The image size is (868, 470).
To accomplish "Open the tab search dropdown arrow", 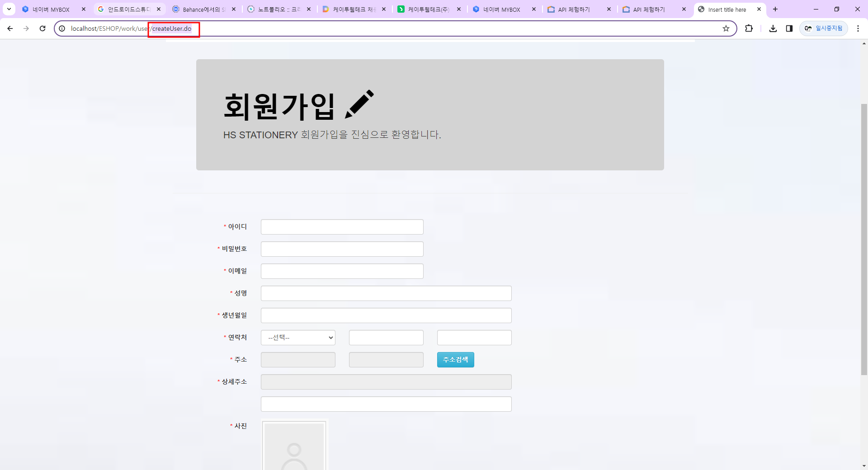I will click(x=9, y=9).
